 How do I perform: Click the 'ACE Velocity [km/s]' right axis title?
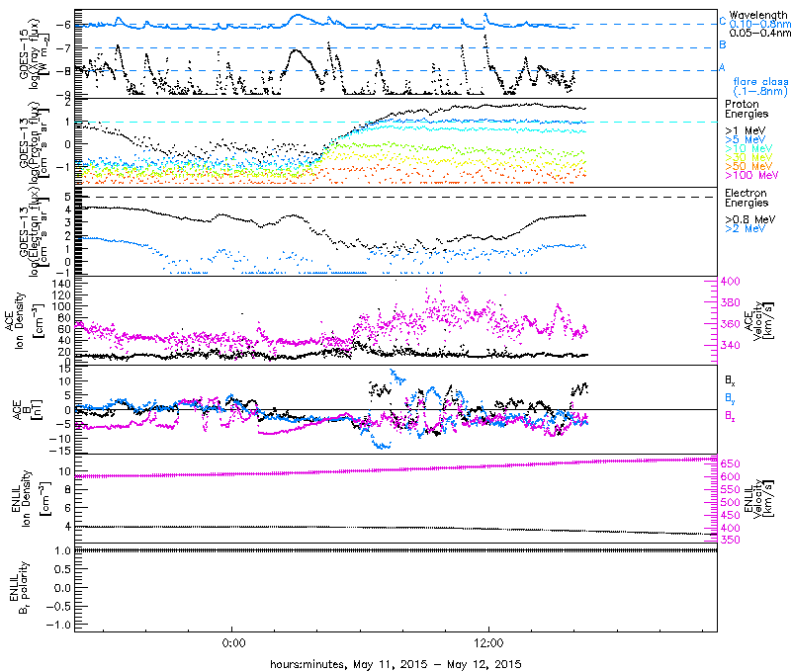(759, 320)
